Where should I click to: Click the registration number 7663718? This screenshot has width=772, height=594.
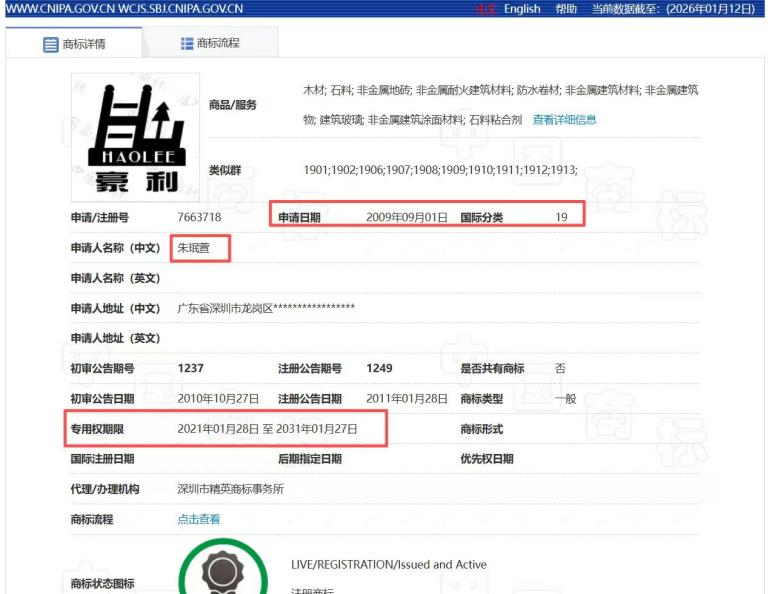click(199, 217)
